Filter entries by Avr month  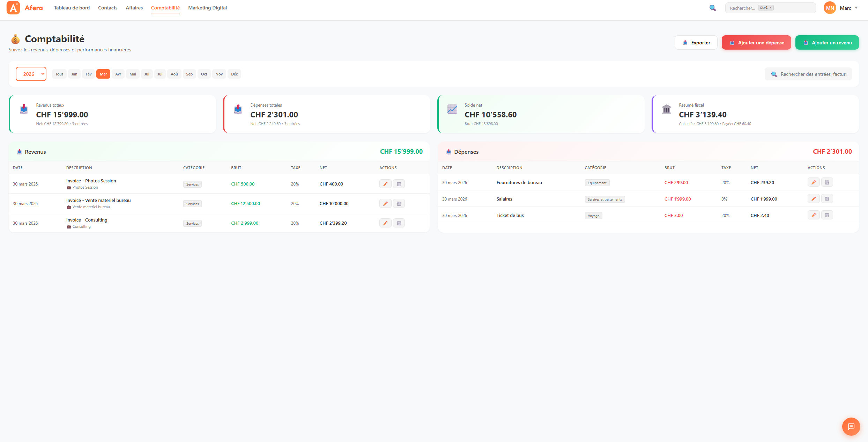pos(118,74)
